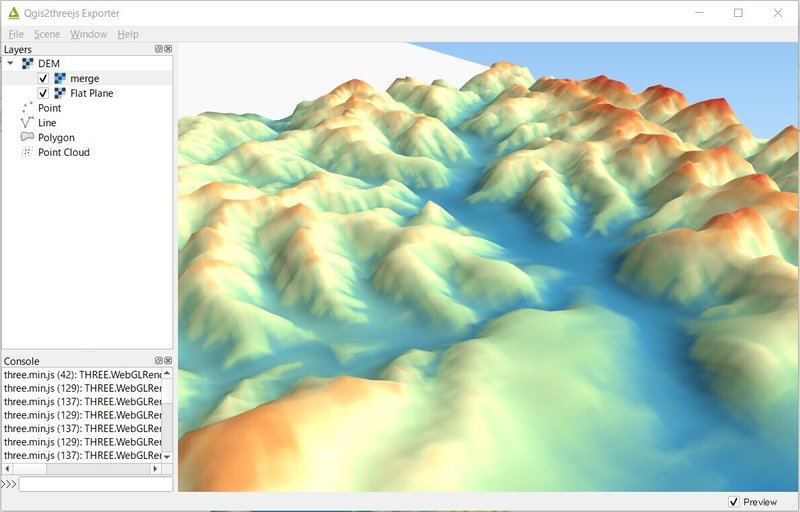800x512 pixels.
Task: Float the Layers panel
Action: [x=159, y=49]
